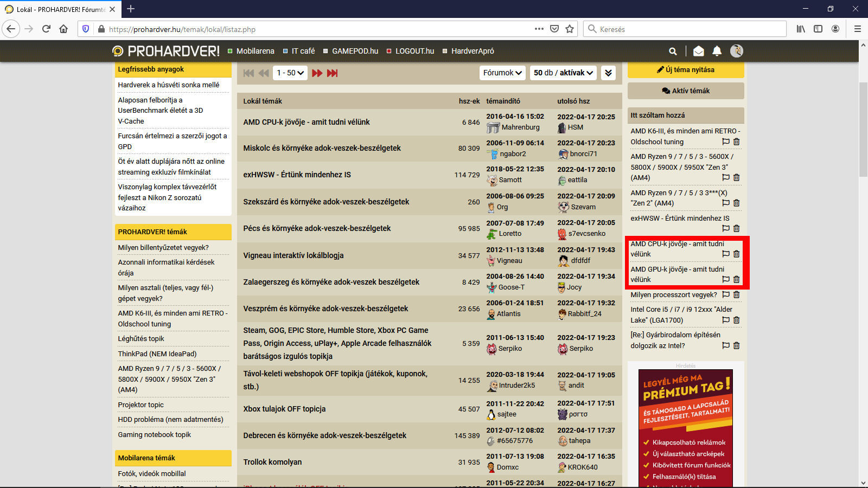Open the HardverApró site tab
Screen dimensions: 868x488
(468, 51)
